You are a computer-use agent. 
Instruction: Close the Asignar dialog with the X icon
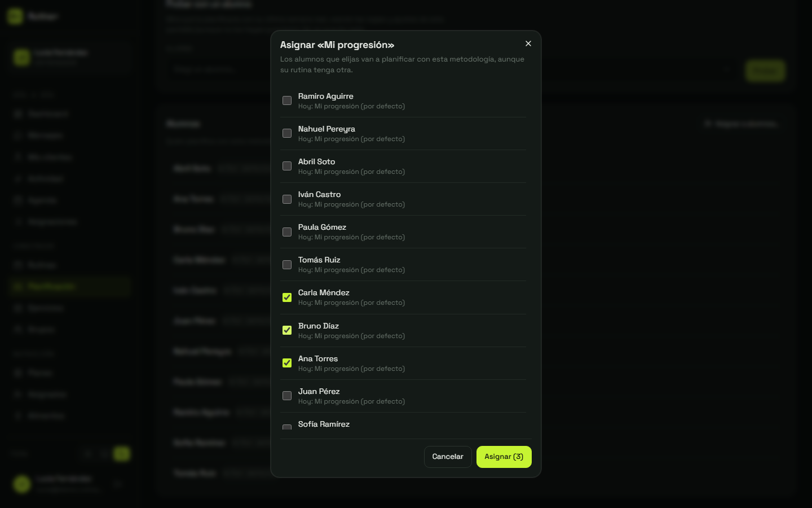(x=528, y=43)
